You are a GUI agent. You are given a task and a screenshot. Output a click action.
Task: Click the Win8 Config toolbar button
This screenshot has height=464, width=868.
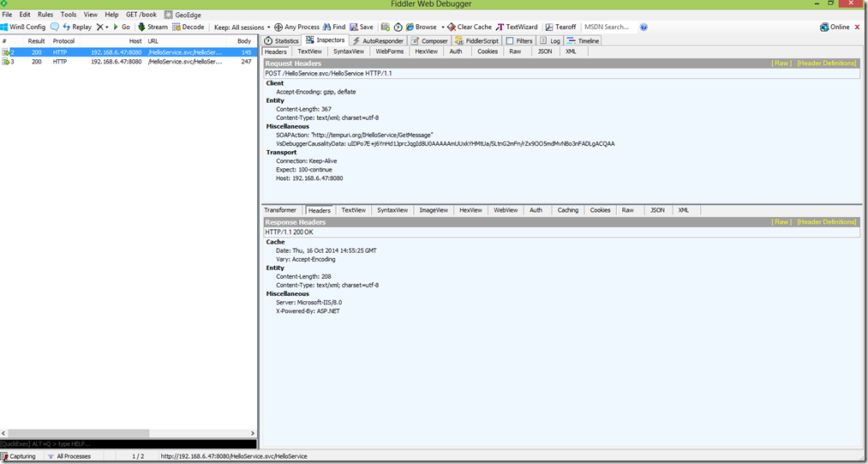click(23, 27)
